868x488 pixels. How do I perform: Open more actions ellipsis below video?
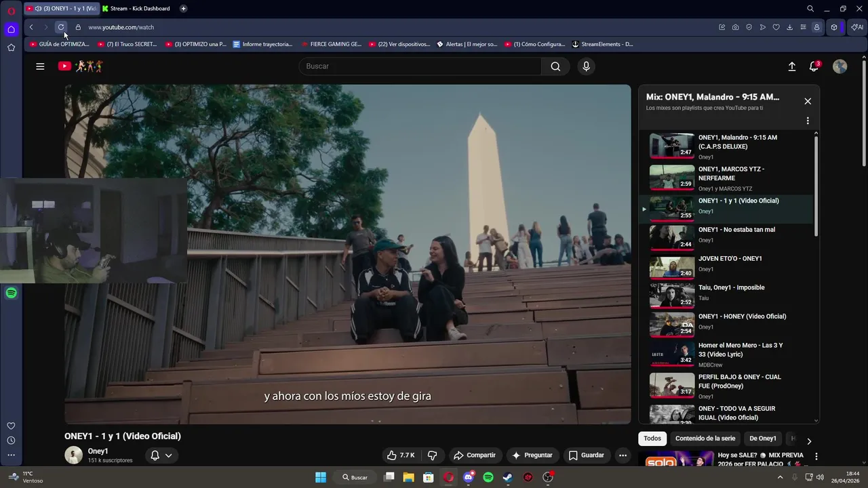pyautogui.click(x=623, y=455)
